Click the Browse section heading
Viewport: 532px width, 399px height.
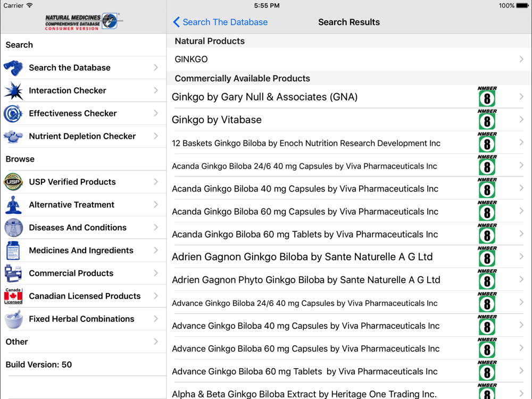click(x=20, y=159)
